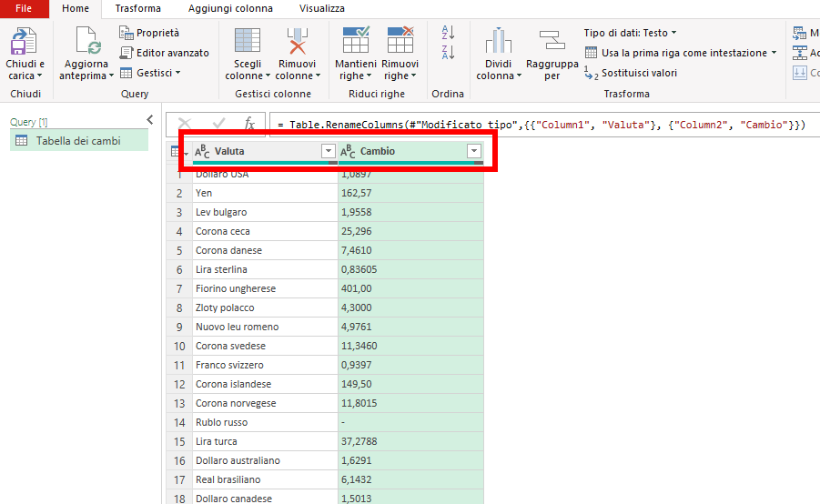Click inside the formula bar
Image resolution: width=820 pixels, height=504 pixels.
pos(544,125)
